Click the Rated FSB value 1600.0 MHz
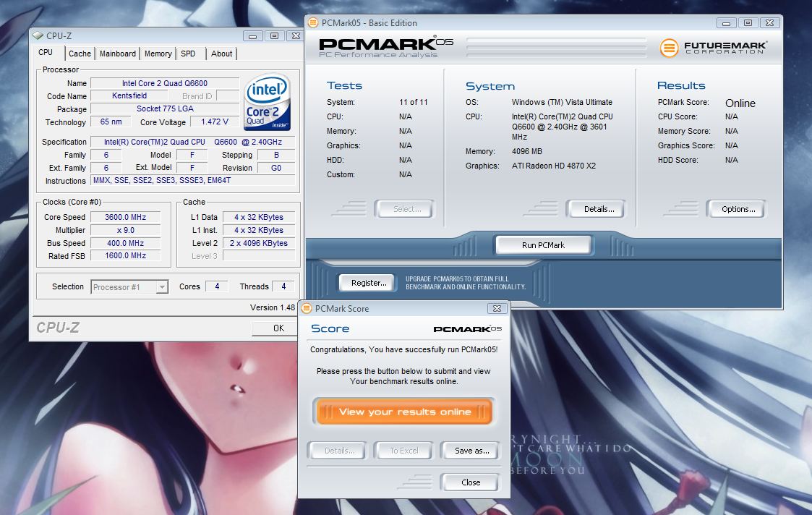This screenshot has height=515, width=812. (x=125, y=255)
